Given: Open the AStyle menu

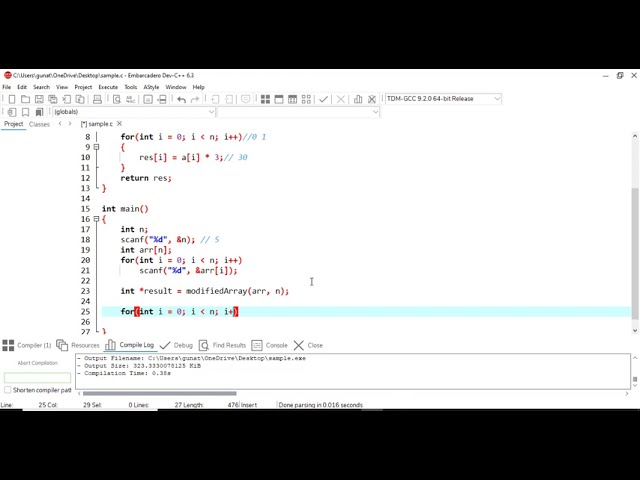Looking at the screenshot, I should click(x=151, y=87).
